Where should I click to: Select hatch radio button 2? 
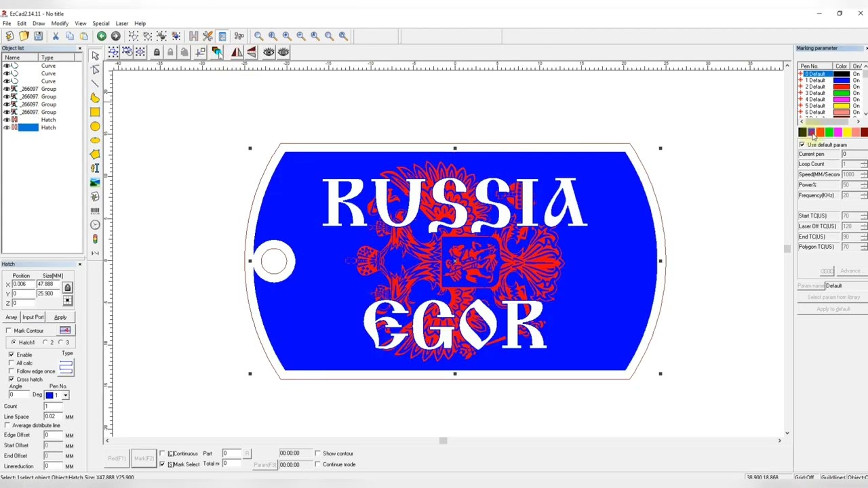(45, 342)
